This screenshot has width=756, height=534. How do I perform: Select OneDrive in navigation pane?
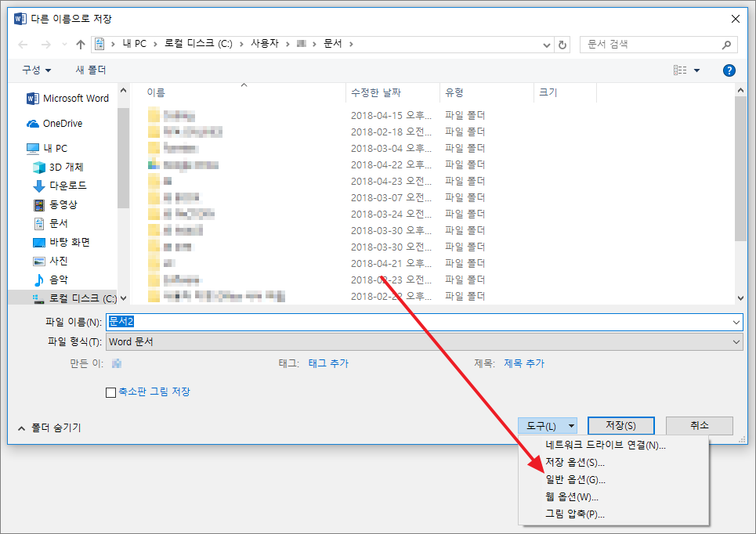[x=55, y=124]
